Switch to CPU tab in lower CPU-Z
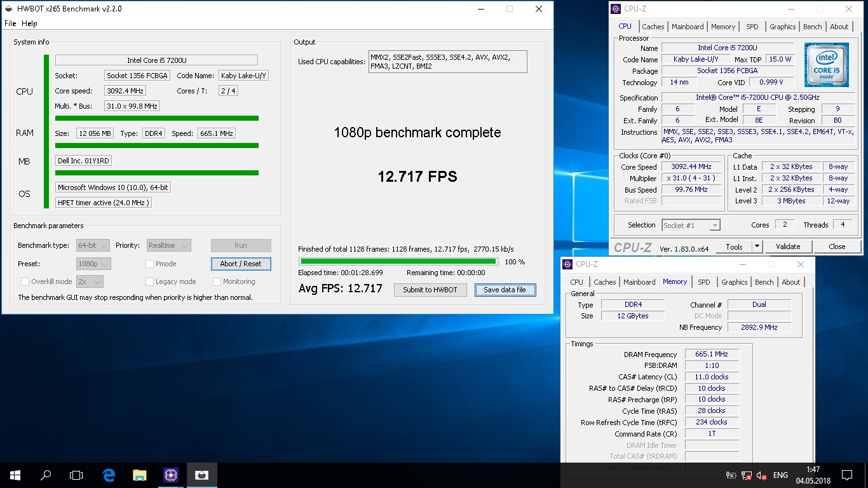This screenshot has height=488, width=868. point(576,282)
